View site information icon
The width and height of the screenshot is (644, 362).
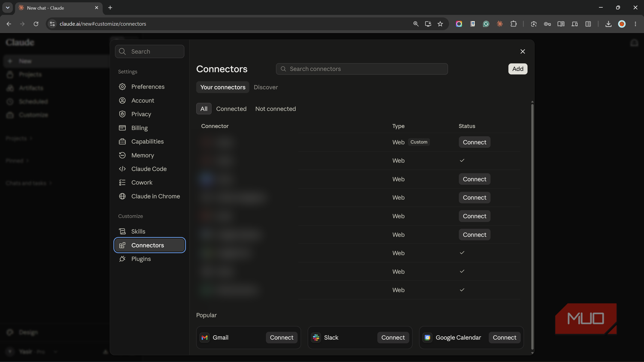pyautogui.click(x=52, y=24)
